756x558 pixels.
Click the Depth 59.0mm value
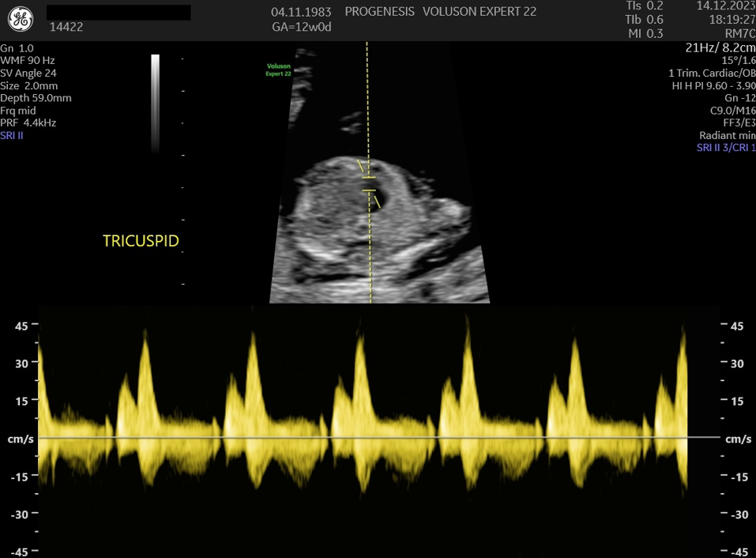[36, 98]
